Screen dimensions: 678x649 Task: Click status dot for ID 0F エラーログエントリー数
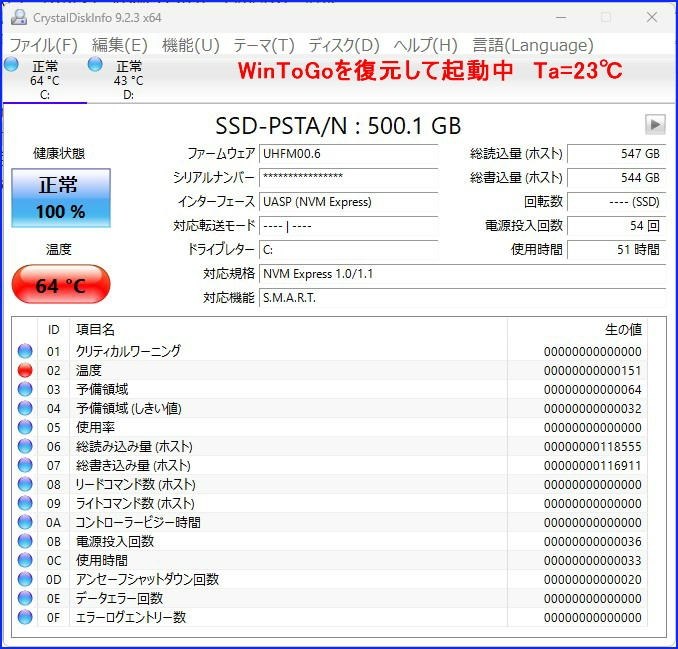pyautogui.click(x=25, y=617)
